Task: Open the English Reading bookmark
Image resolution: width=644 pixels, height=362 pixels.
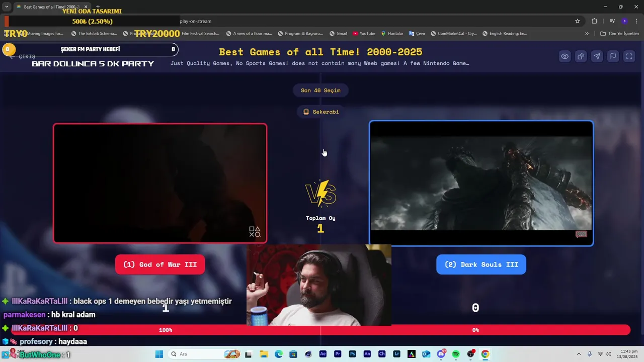Action: point(505,34)
